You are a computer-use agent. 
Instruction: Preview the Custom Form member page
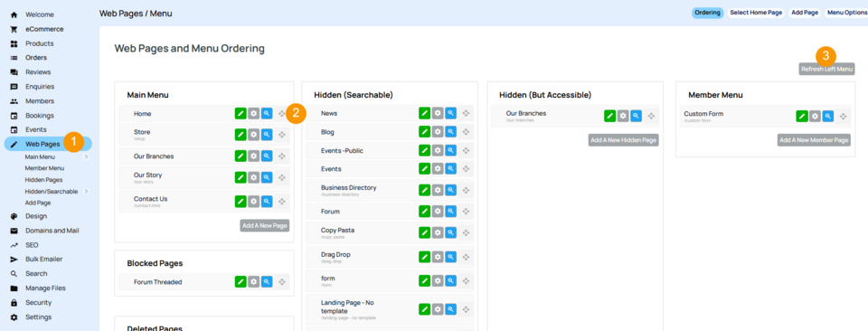828,117
